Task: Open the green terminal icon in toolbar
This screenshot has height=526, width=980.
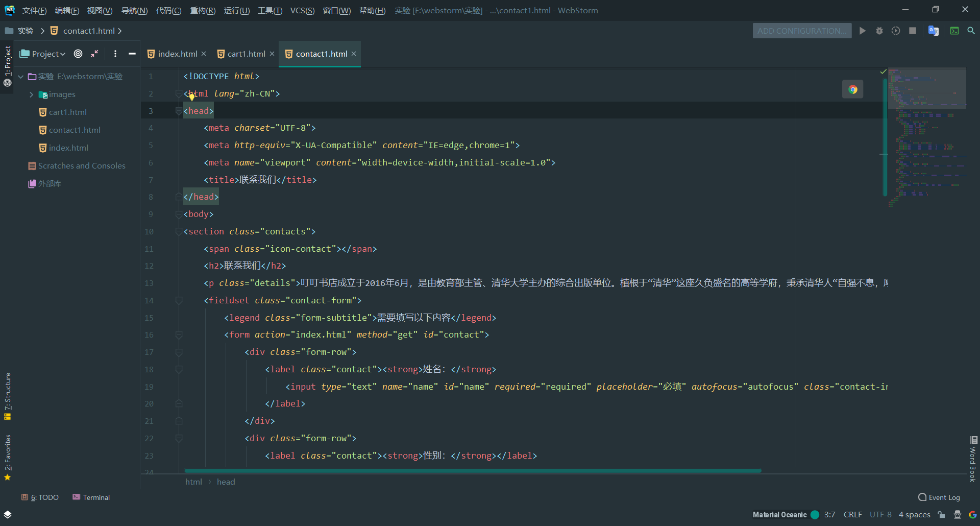Action: point(954,31)
